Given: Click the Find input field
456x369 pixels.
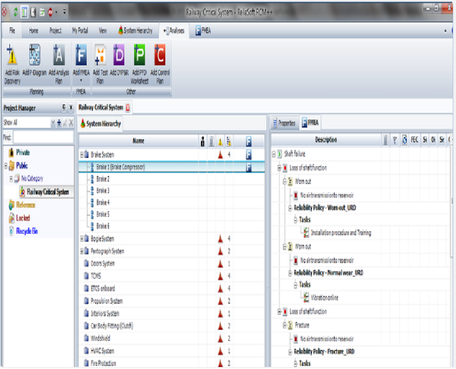Looking at the screenshot, I should click(43, 137).
